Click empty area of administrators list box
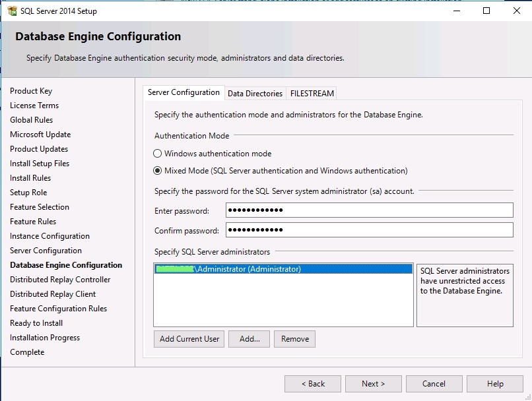532x401 pixels. (x=283, y=300)
